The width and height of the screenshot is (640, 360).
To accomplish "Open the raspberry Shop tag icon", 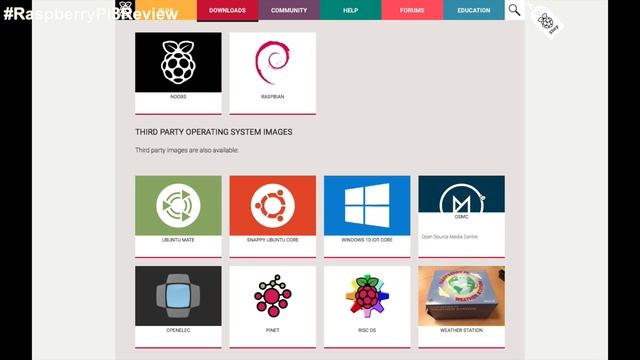I will [547, 22].
